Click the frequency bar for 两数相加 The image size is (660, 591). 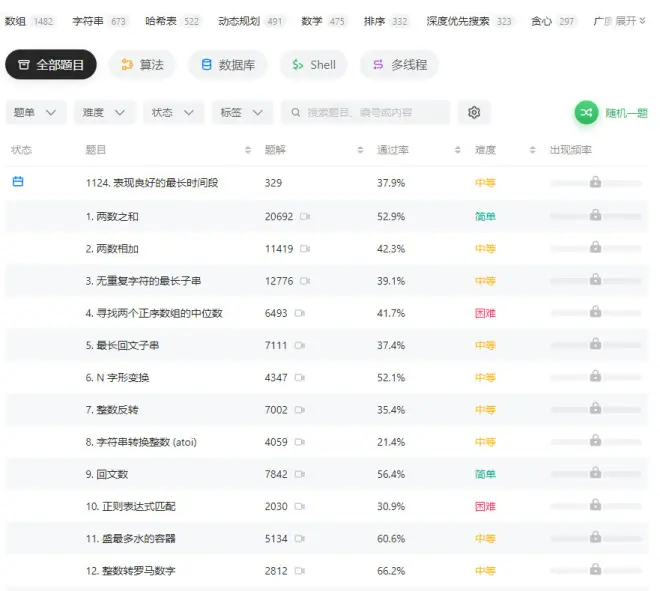[x=595, y=249]
